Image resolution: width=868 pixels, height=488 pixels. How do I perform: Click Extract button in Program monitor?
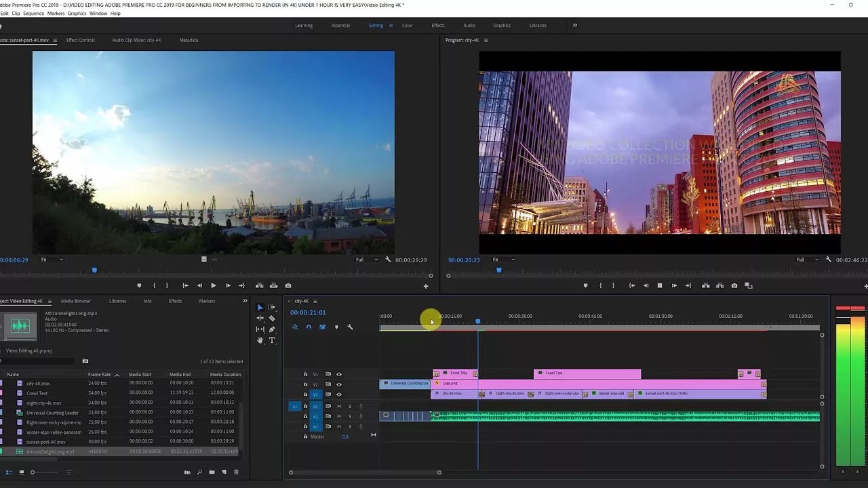click(x=719, y=285)
